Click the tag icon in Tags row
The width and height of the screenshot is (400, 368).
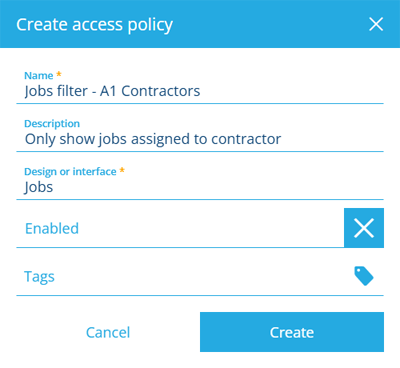tap(364, 276)
